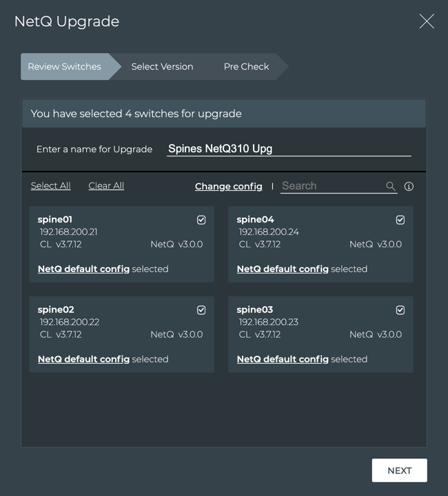Uncheck the spine04 switch checkbox
This screenshot has width=448, height=496.
click(400, 220)
